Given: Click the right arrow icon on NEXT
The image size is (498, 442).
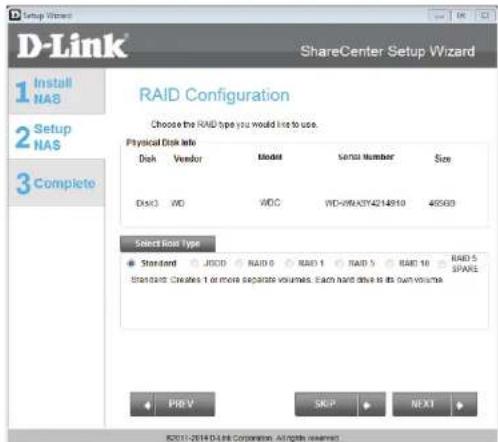Looking at the screenshot, I should pos(460,405).
